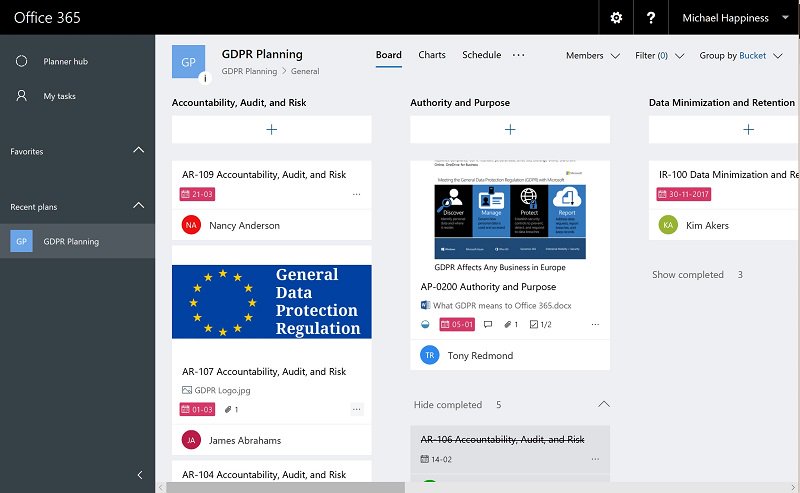The width and height of the screenshot is (800, 493).
Task: Open more options on AR-109 card
Action: click(x=356, y=194)
